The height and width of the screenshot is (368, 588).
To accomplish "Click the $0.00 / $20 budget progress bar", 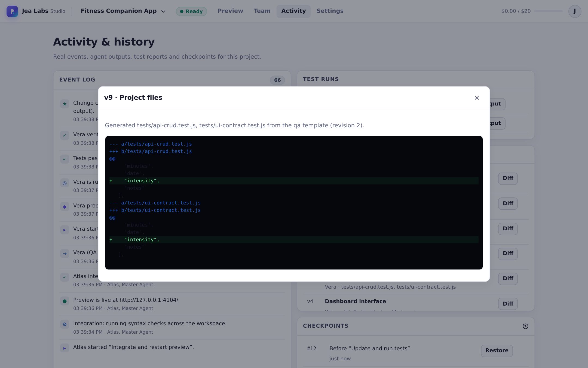I will (x=548, y=11).
